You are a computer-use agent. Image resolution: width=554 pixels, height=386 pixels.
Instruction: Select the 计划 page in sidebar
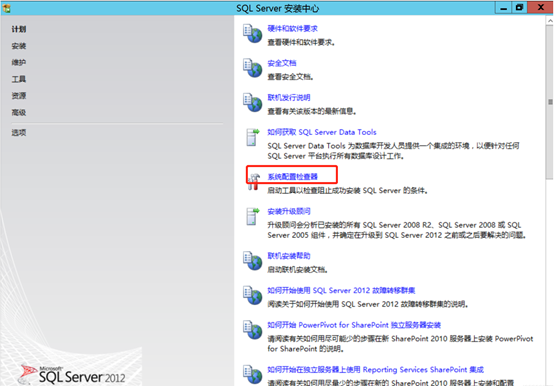click(x=19, y=29)
